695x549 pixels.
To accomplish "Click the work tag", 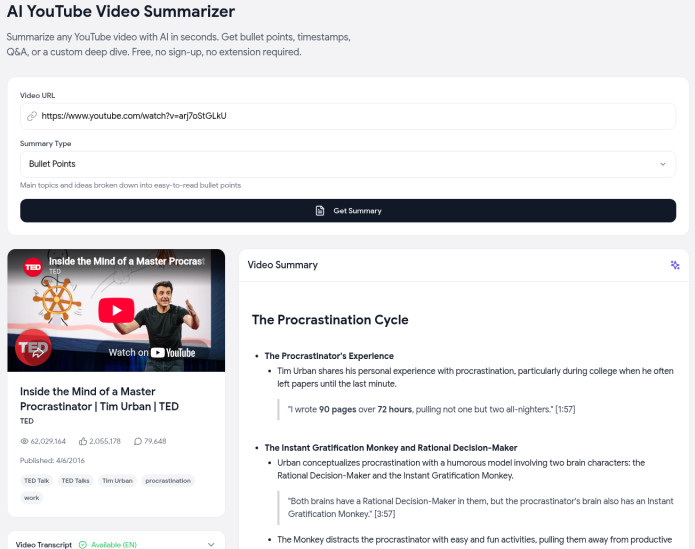I will pos(31,498).
